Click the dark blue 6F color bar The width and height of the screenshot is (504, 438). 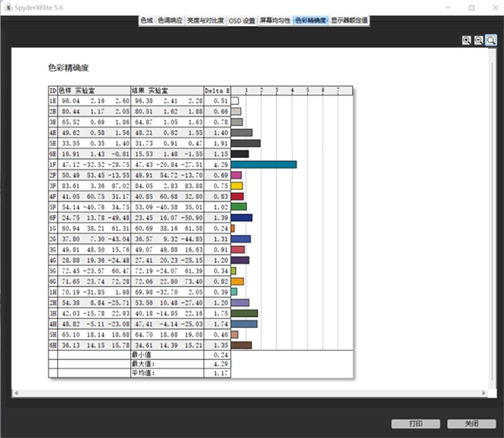[x=241, y=217]
